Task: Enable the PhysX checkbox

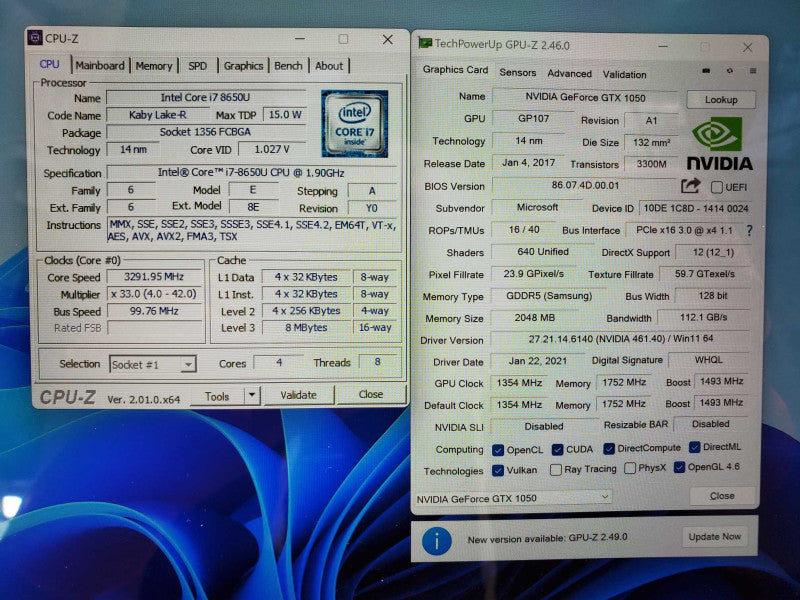Action: 630,468
